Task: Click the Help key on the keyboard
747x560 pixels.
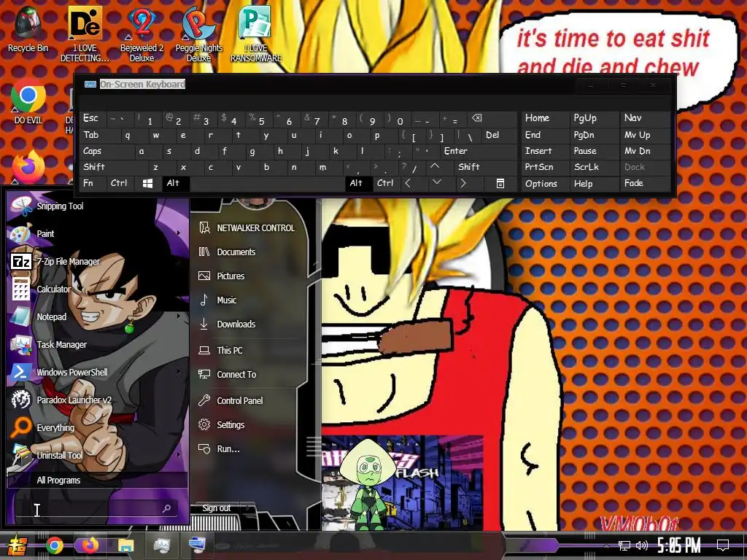Action: (x=594, y=183)
